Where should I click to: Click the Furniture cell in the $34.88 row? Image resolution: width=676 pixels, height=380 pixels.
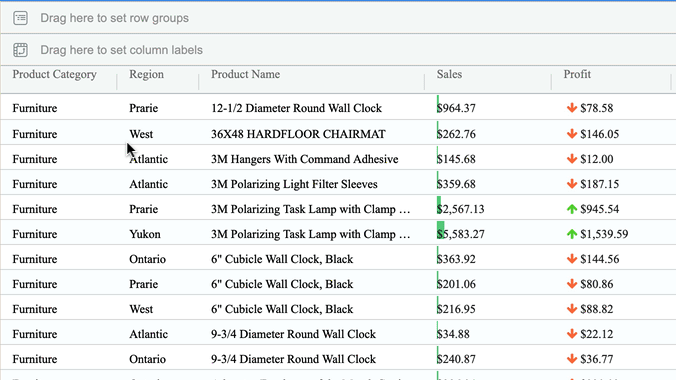[x=34, y=334]
